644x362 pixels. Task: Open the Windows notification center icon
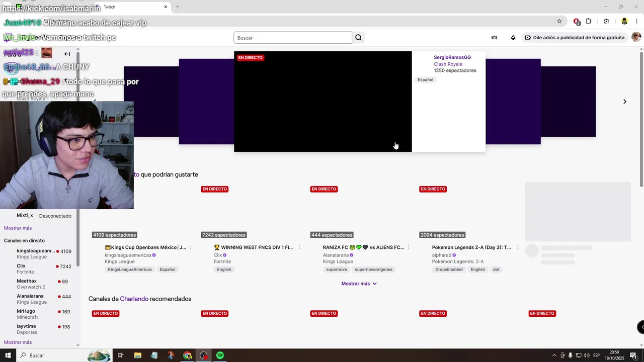coord(633,355)
